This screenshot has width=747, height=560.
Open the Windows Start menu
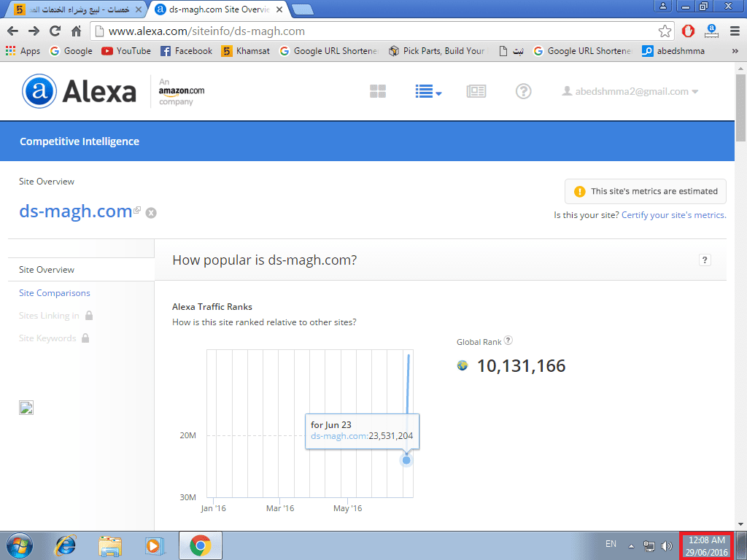tap(21, 545)
